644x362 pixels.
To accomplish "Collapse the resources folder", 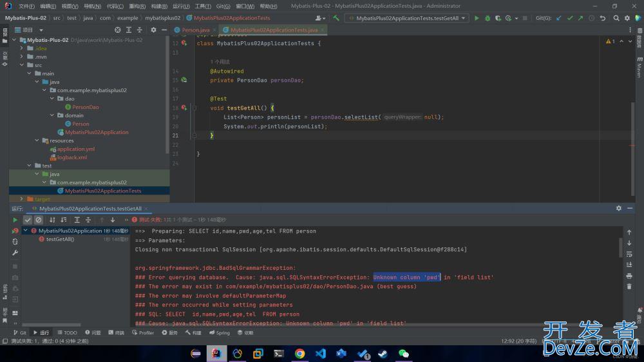I will click(37, 140).
